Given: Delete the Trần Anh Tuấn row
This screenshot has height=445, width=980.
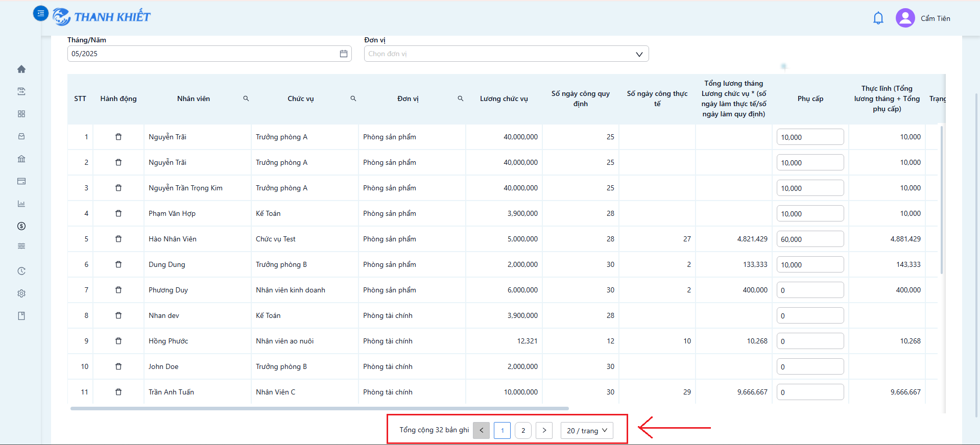Looking at the screenshot, I should click(x=118, y=392).
